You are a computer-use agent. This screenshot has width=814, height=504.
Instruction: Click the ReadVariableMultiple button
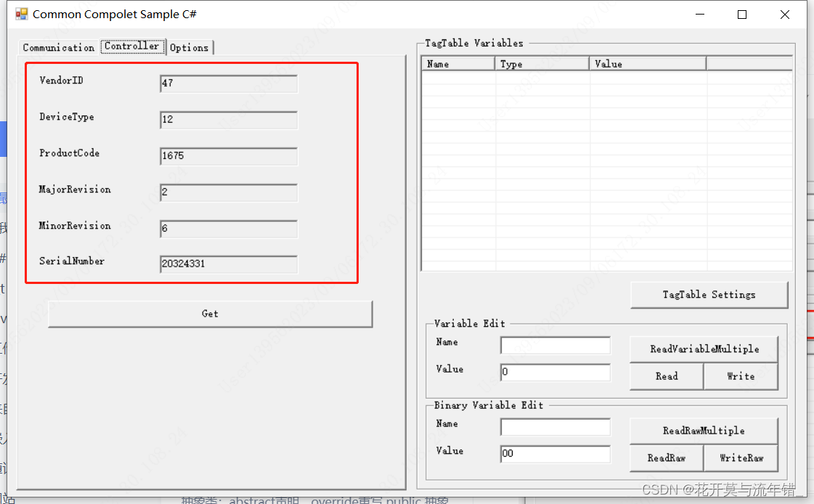point(704,349)
